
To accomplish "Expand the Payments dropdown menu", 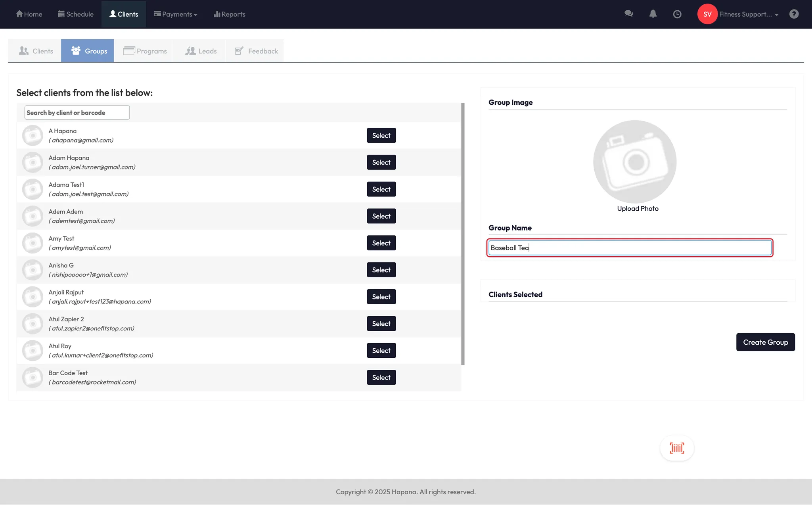I will click(176, 14).
